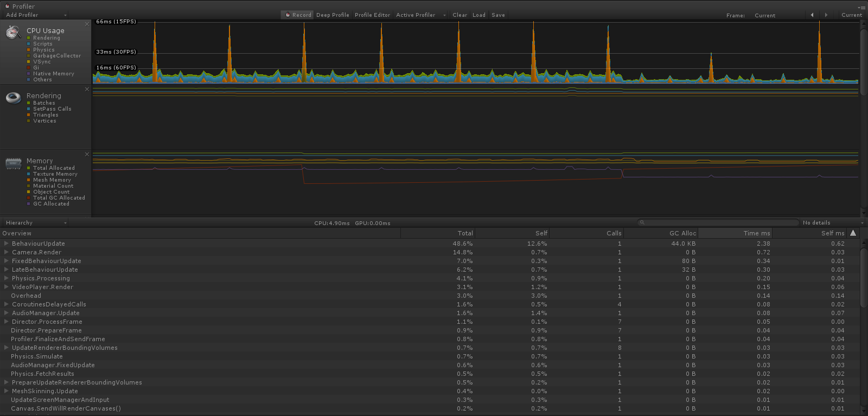Viewport: 868px width, 416px height.
Task: Toggle Deep Profile mode
Action: 333,15
